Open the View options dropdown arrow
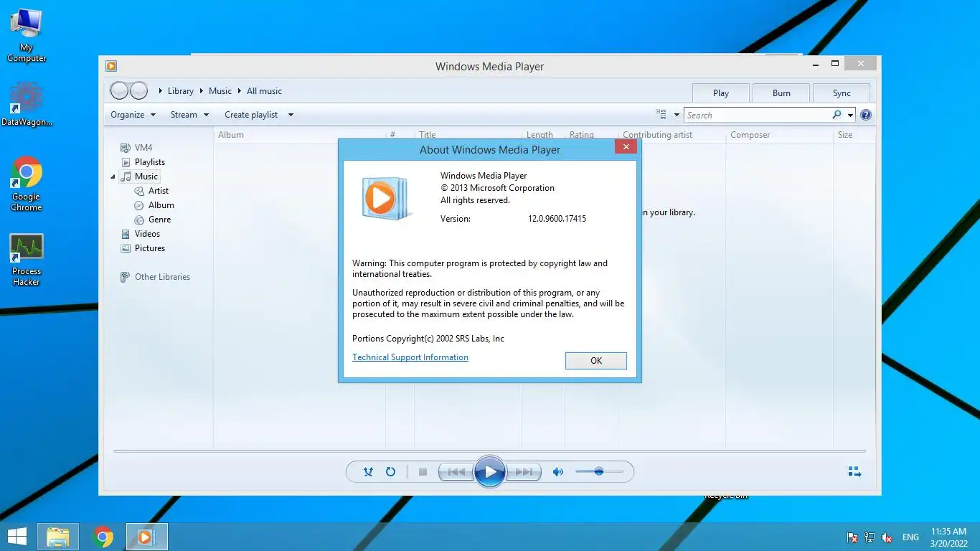Screen dimensions: 980x551 click(x=677, y=115)
